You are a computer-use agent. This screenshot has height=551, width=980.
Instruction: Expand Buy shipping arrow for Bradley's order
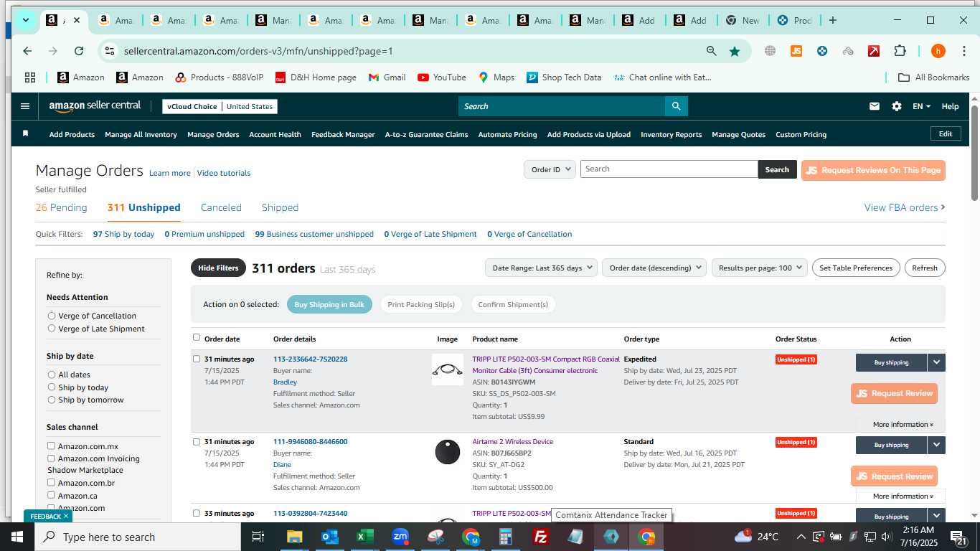coord(936,362)
